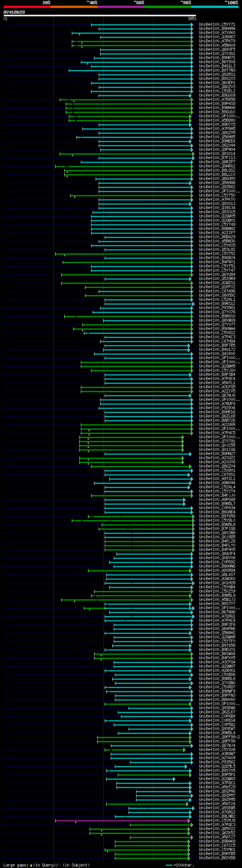Select the red 20% identity color bar
Screen dimensions: 242x868
click(27, 6)
